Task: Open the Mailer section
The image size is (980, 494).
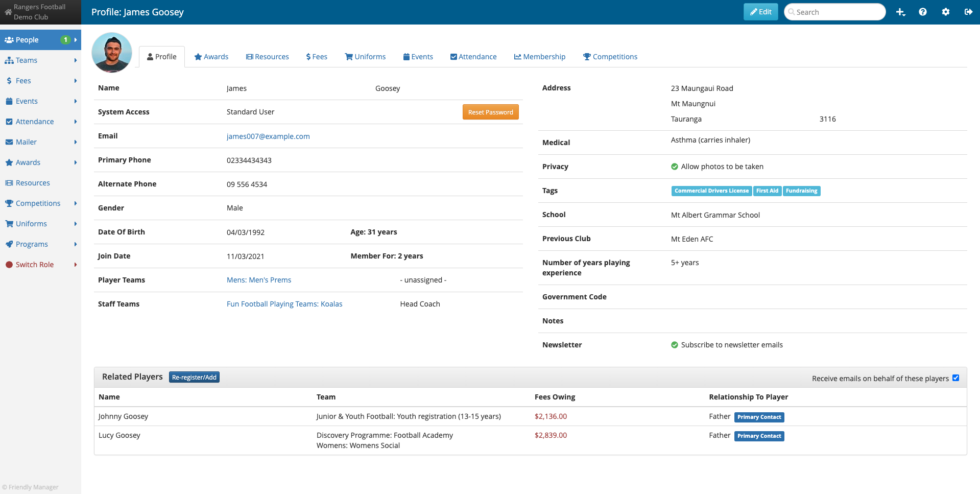Action: point(26,142)
